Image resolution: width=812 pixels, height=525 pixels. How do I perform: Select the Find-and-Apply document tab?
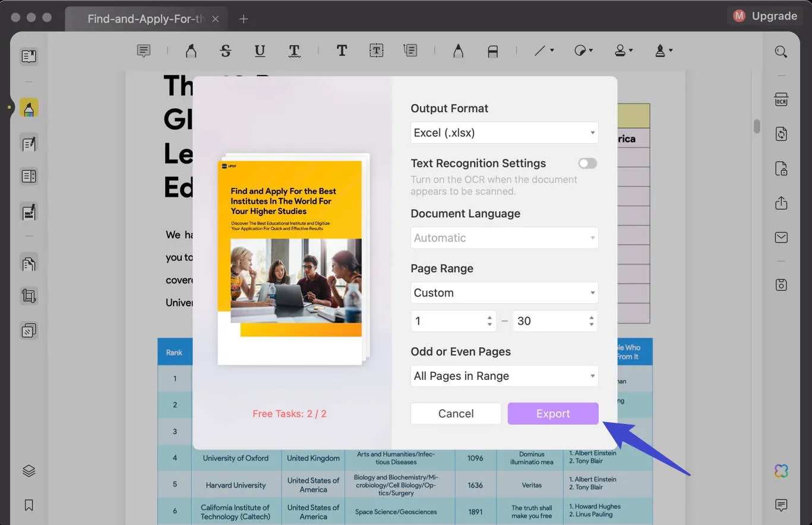[x=146, y=19]
